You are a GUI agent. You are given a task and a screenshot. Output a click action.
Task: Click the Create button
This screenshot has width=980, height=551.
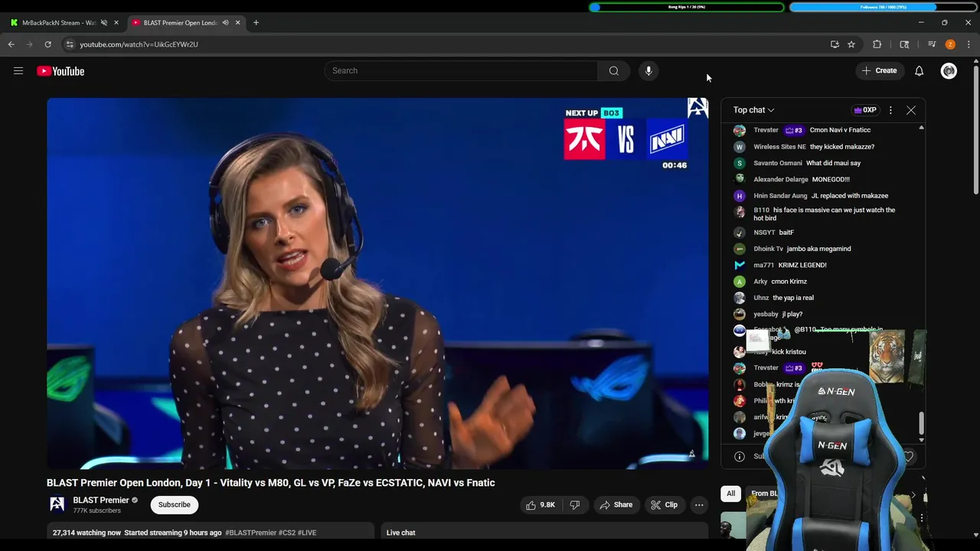click(x=879, y=70)
